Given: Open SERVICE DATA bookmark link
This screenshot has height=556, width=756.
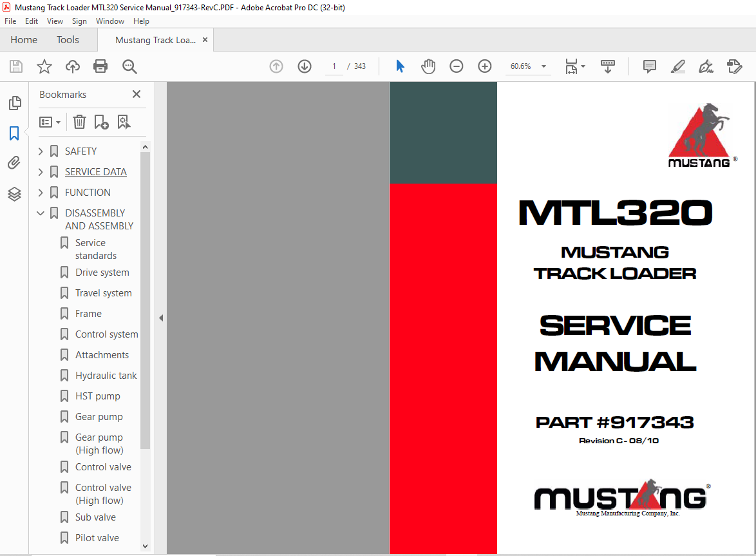Looking at the screenshot, I should coord(96,171).
